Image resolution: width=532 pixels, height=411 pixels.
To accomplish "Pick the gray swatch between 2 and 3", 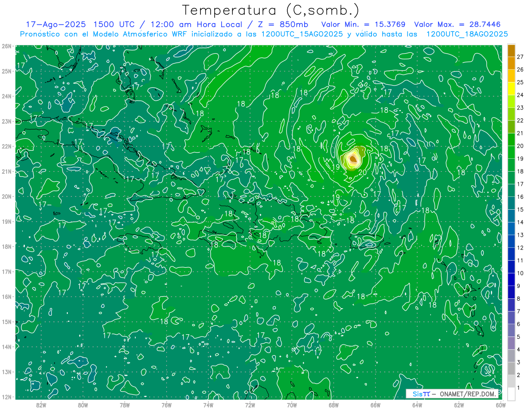I will pyautogui.click(x=512, y=368).
